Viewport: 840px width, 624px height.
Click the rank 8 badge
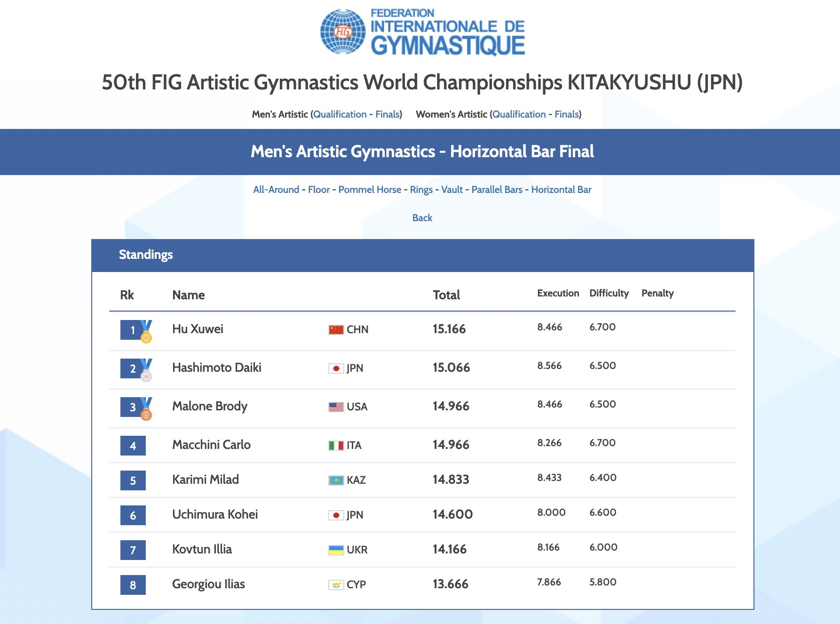click(x=133, y=585)
